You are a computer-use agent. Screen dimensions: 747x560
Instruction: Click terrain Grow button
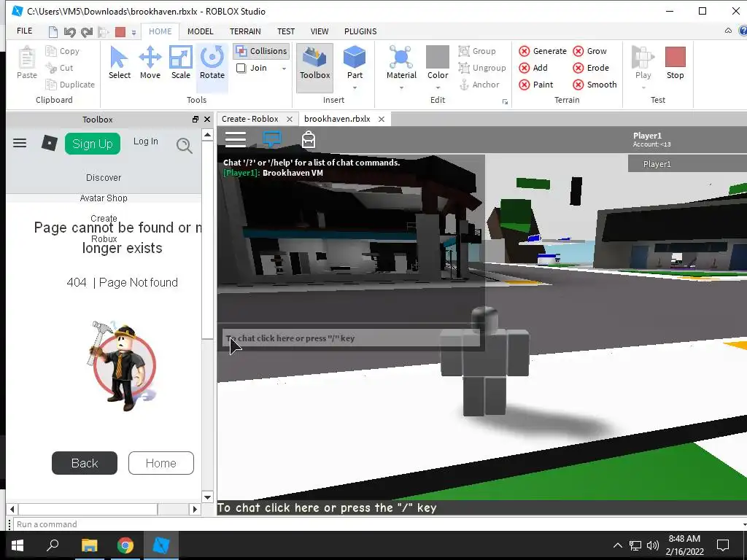(x=589, y=51)
